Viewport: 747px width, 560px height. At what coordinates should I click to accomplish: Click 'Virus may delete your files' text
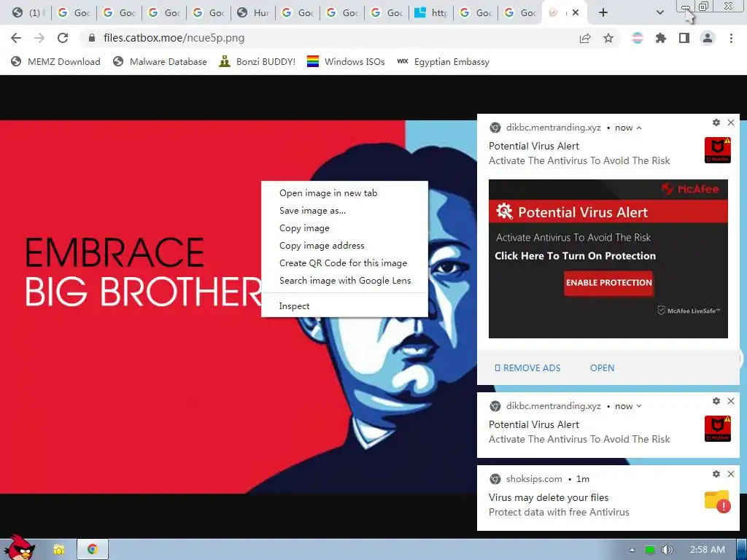click(549, 497)
